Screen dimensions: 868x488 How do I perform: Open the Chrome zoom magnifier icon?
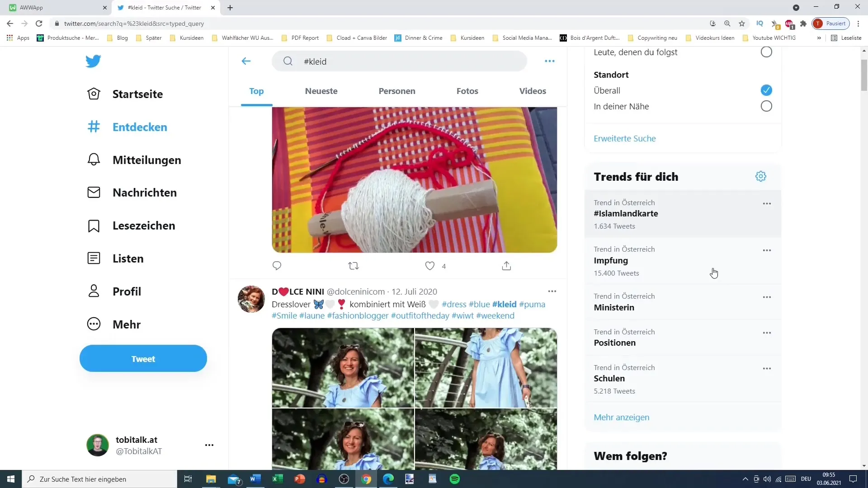727,23
